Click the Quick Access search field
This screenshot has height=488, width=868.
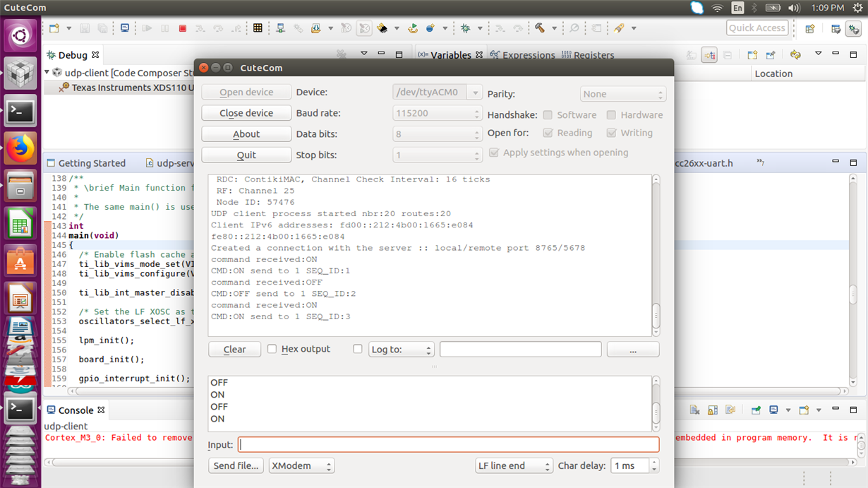pyautogui.click(x=757, y=28)
